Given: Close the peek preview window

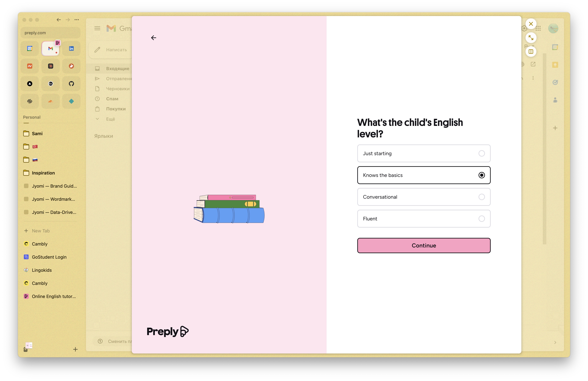Looking at the screenshot, I should [x=531, y=24].
